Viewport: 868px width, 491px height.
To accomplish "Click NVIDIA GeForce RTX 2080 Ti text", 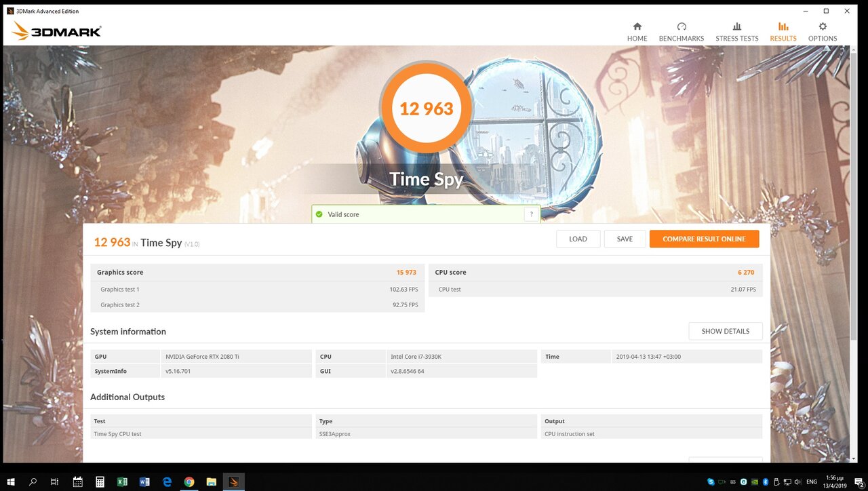I will [202, 357].
